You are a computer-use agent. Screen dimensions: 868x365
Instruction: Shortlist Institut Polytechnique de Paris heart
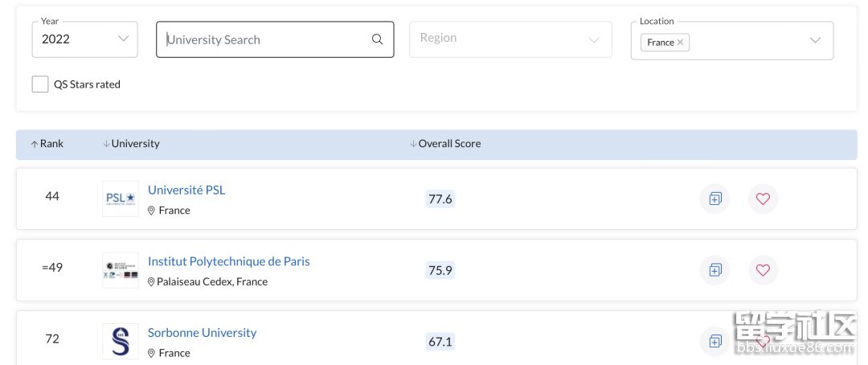(x=763, y=270)
